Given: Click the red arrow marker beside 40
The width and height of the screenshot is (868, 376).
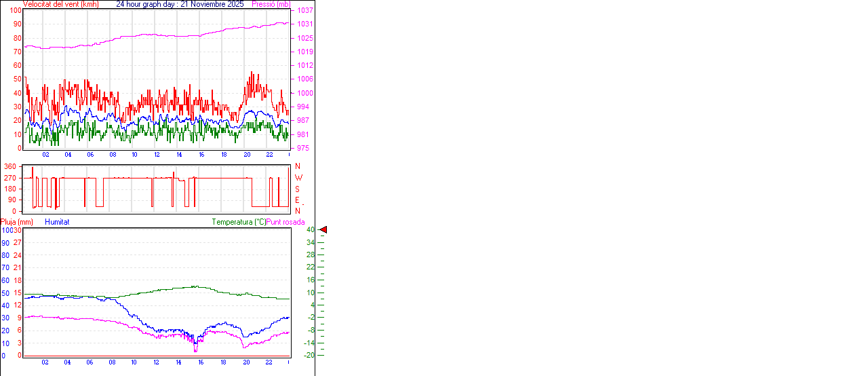Looking at the screenshot, I should [x=323, y=230].
